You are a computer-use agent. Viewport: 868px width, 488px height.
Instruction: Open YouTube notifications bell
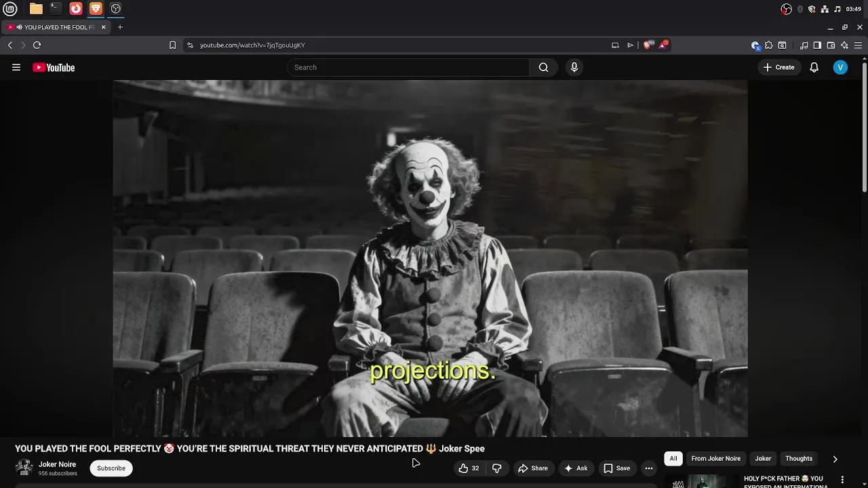pyautogui.click(x=814, y=67)
